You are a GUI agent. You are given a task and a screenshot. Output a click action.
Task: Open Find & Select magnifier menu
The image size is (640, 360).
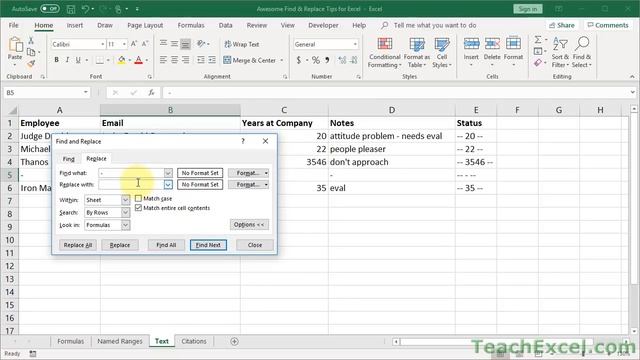pyautogui.click(x=582, y=52)
